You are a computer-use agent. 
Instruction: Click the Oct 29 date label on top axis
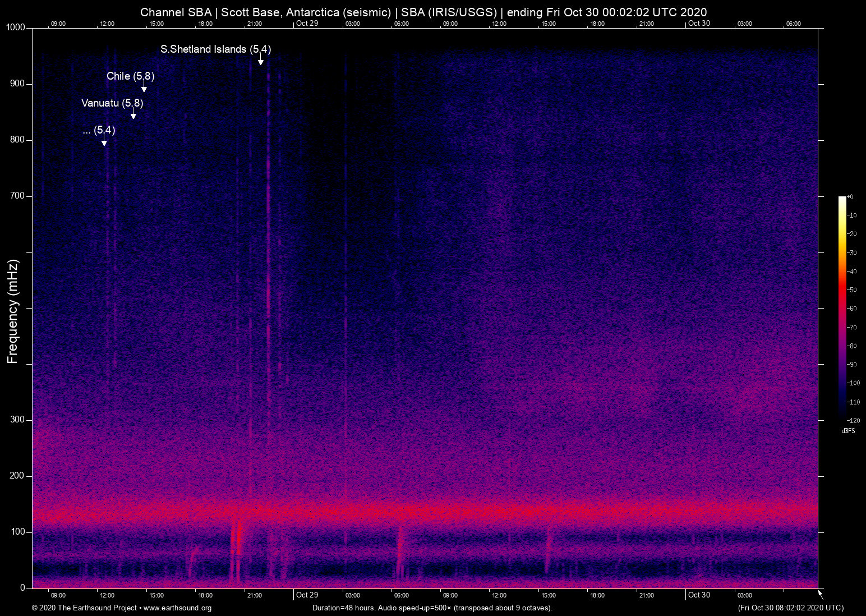[307, 24]
